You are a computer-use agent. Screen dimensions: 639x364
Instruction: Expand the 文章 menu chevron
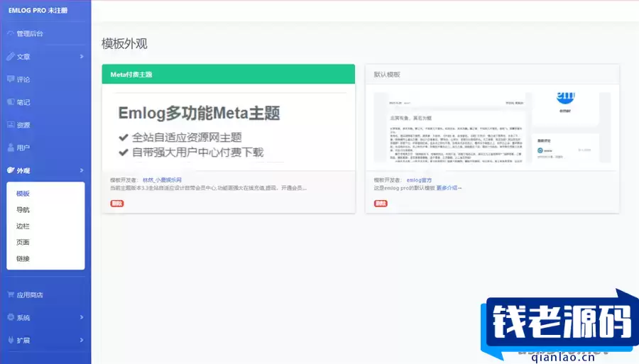pos(82,57)
